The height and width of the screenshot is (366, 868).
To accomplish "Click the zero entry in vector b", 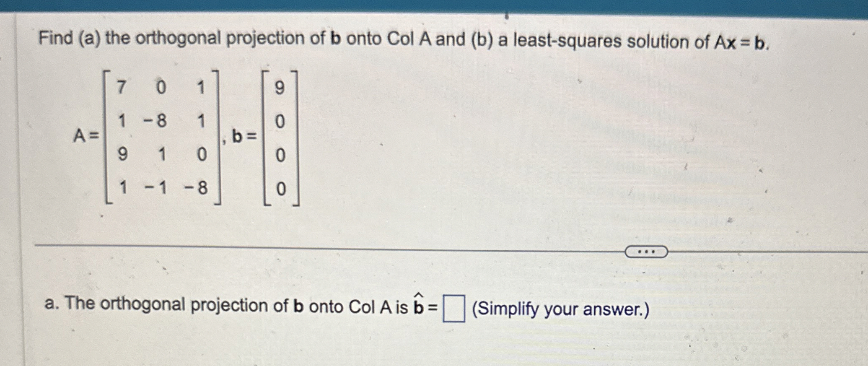I will [x=280, y=120].
